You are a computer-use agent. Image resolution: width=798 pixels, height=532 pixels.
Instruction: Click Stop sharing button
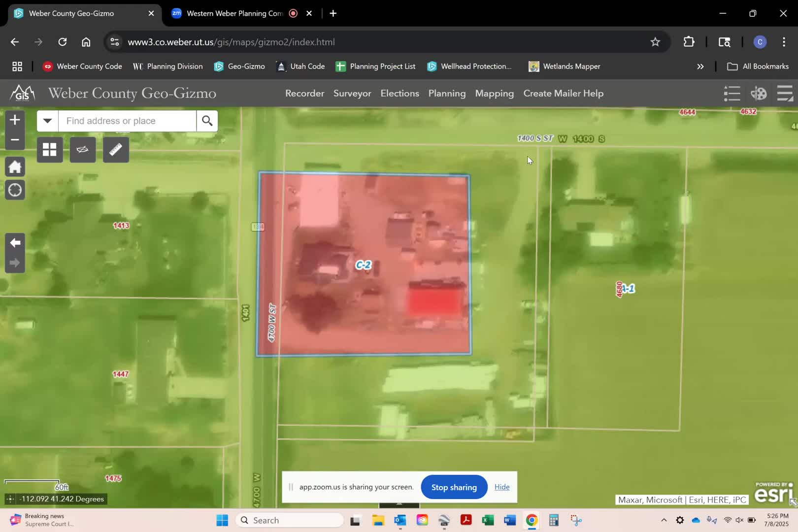[454, 487]
